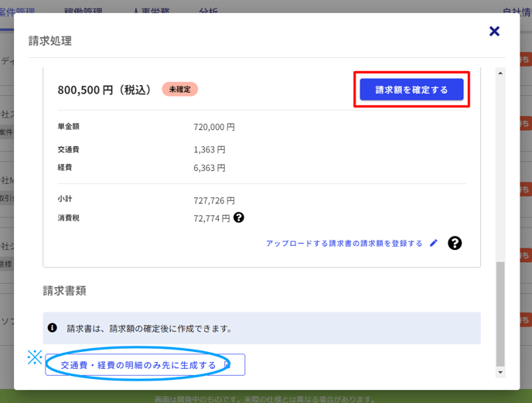Click the 請求書類 section heading

[x=64, y=291]
